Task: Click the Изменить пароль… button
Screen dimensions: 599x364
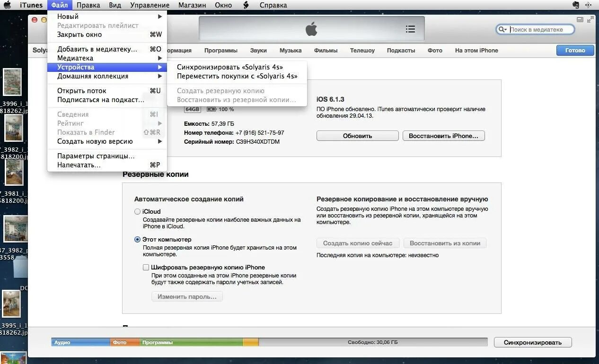Action: 187,297
